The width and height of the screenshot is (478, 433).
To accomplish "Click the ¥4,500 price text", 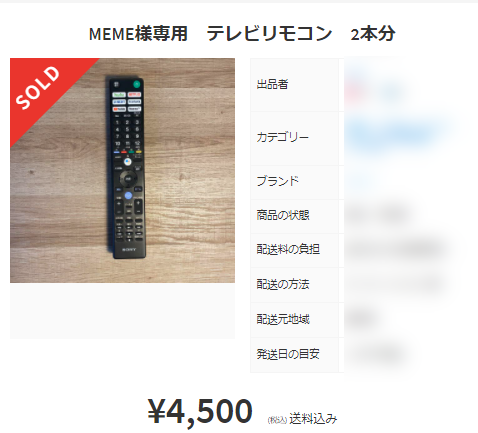I will click(x=200, y=411).
